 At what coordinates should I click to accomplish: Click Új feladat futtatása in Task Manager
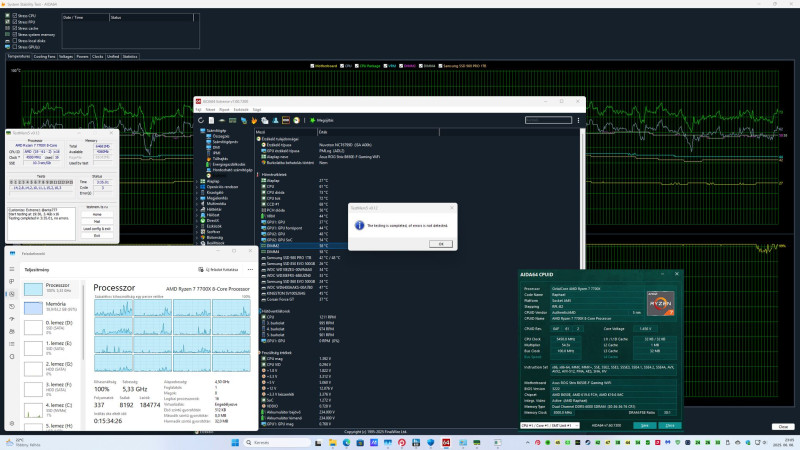pos(218,269)
